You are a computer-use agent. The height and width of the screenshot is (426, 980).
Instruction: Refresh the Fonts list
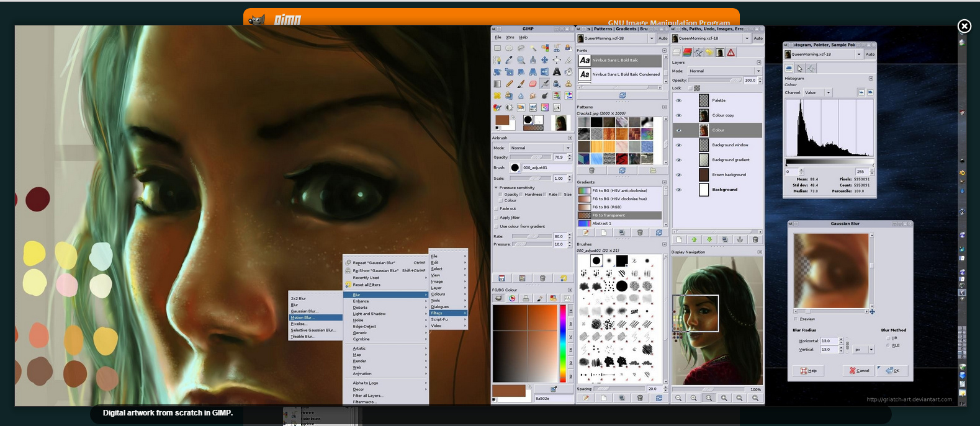623,95
